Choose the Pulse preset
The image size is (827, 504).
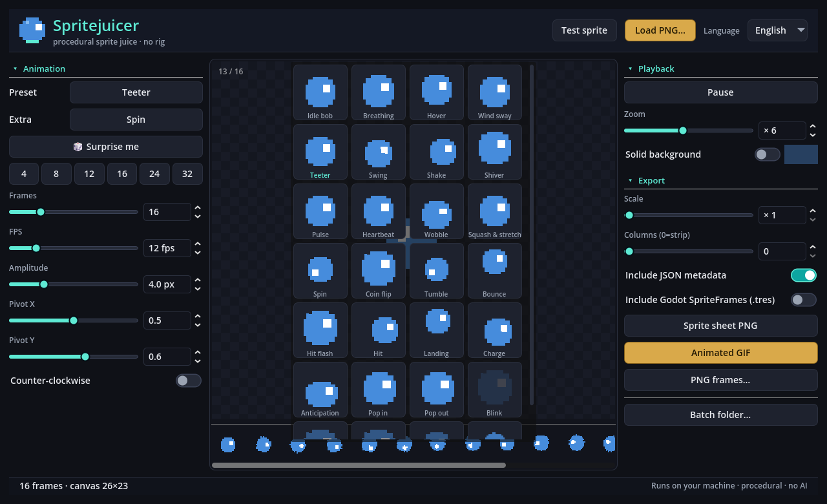click(320, 211)
